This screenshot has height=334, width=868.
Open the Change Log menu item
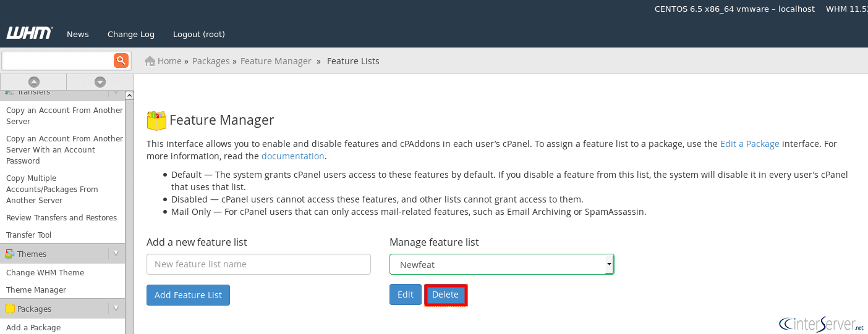coord(131,35)
